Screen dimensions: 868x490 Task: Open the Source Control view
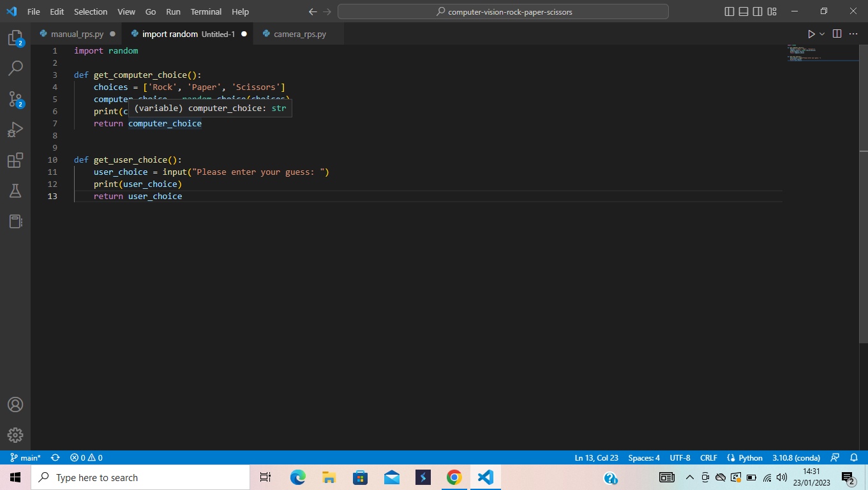click(x=15, y=99)
